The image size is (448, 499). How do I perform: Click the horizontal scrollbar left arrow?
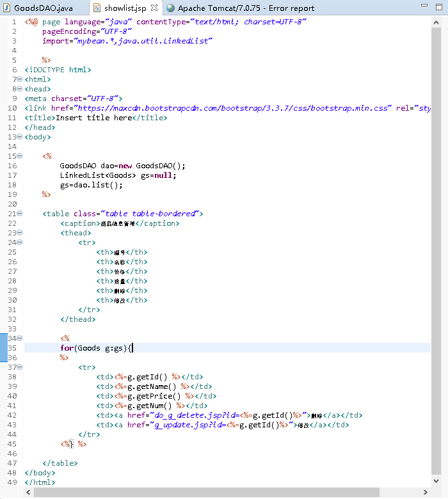click(x=28, y=493)
